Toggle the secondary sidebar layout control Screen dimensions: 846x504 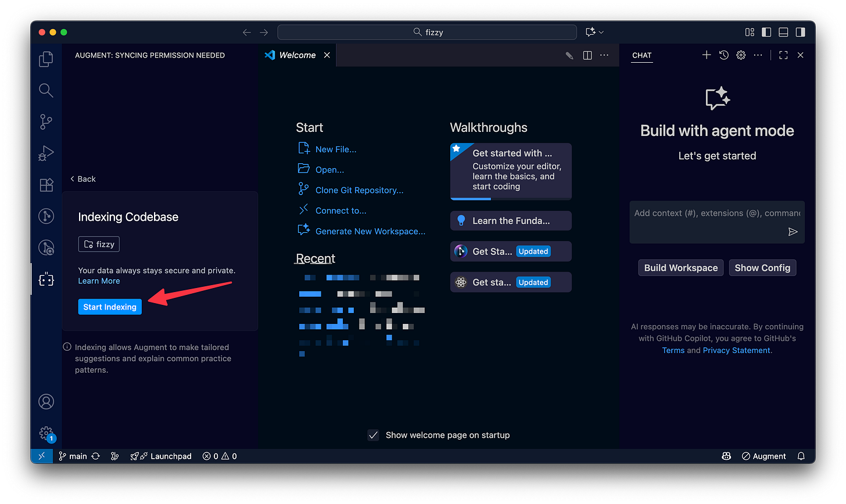coord(800,32)
